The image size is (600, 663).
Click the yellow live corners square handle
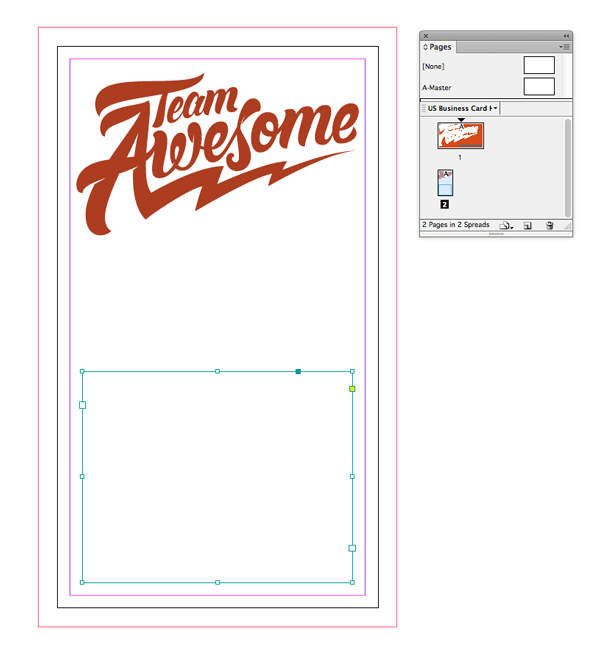[352, 389]
